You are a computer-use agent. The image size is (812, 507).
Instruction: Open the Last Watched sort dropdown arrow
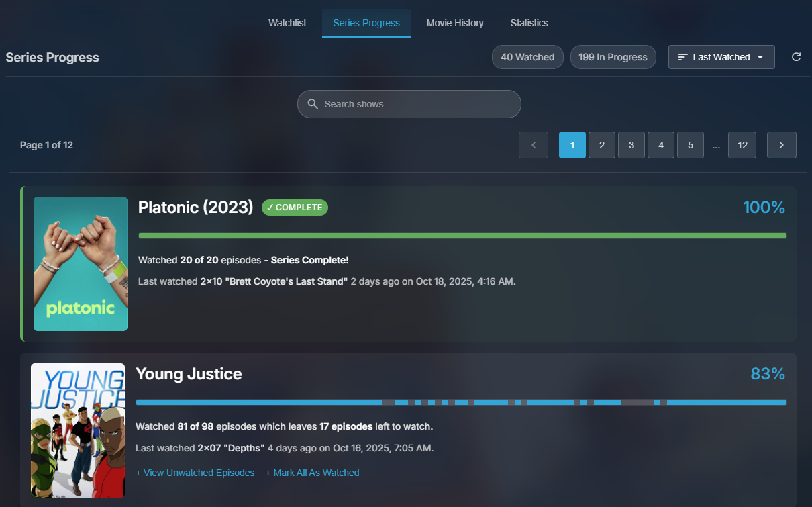760,57
